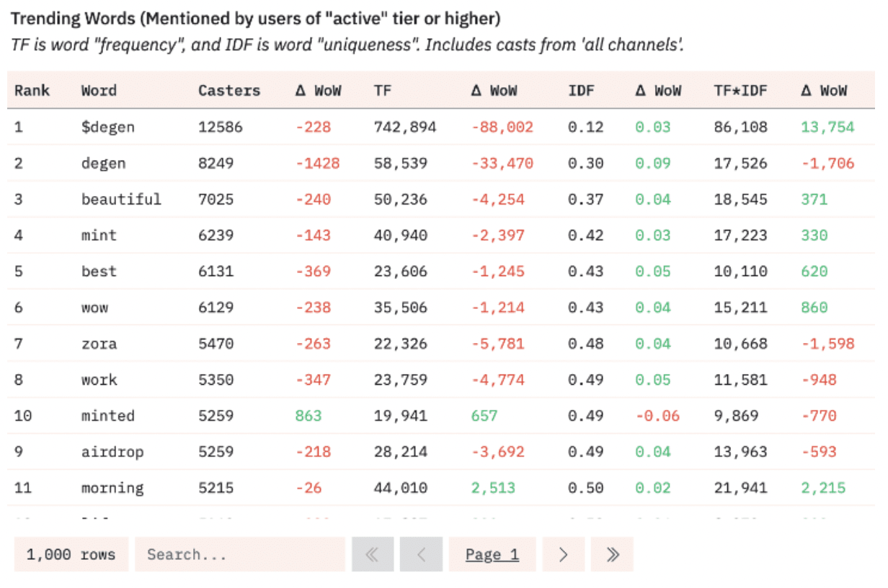The image size is (888, 588).
Task: Click the previous page arrow icon
Action: [x=421, y=554]
